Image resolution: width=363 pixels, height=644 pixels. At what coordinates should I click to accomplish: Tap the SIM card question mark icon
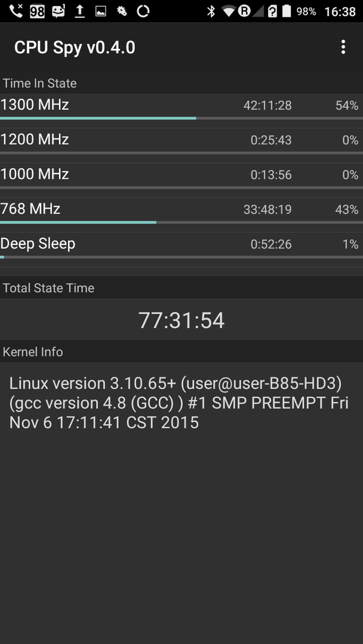pos(272,11)
